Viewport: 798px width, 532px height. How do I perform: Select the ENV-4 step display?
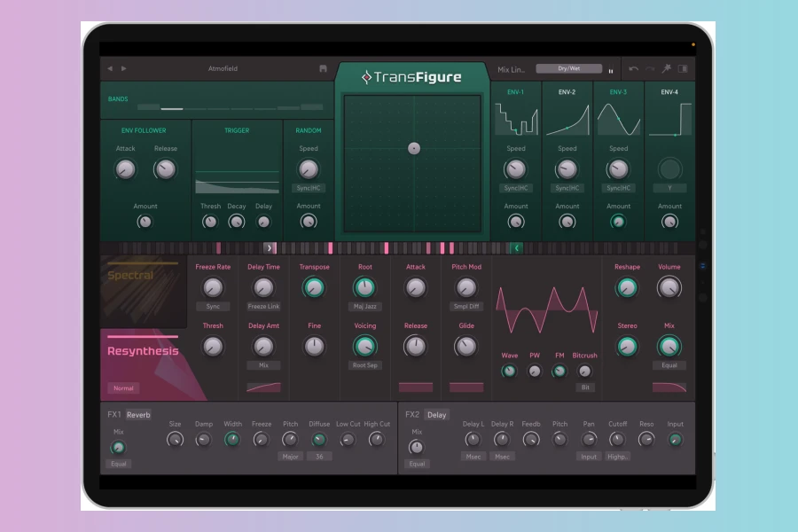[669, 119]
